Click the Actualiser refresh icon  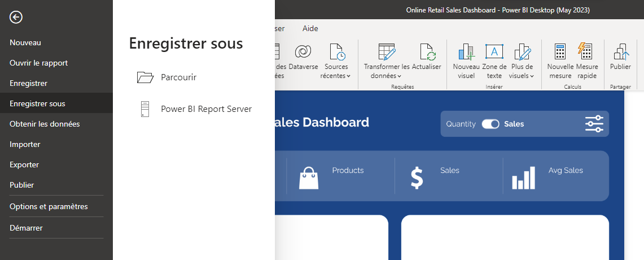click(427, 51)
